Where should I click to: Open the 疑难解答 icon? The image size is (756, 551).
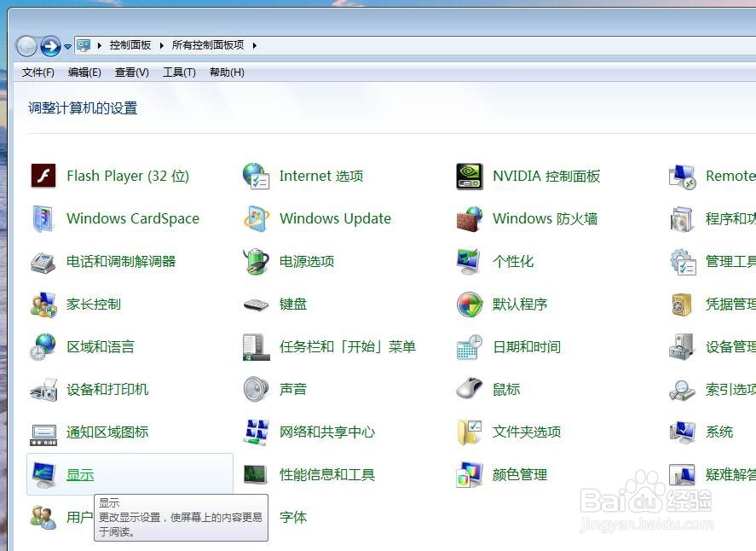[x=683, y=475]
